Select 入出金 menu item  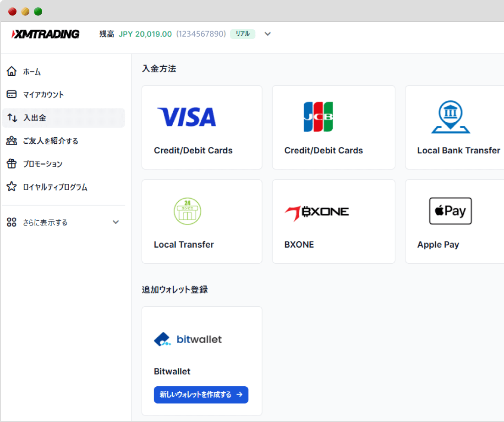coord(64,118)
